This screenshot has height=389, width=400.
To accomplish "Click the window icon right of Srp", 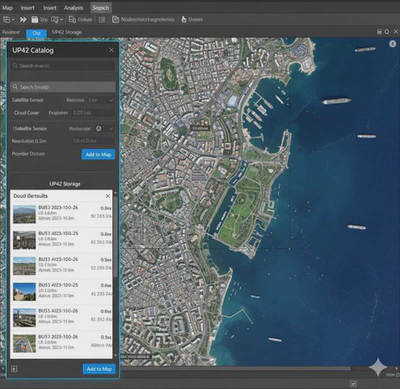I will pyautogui.click(x=55, y=19).
